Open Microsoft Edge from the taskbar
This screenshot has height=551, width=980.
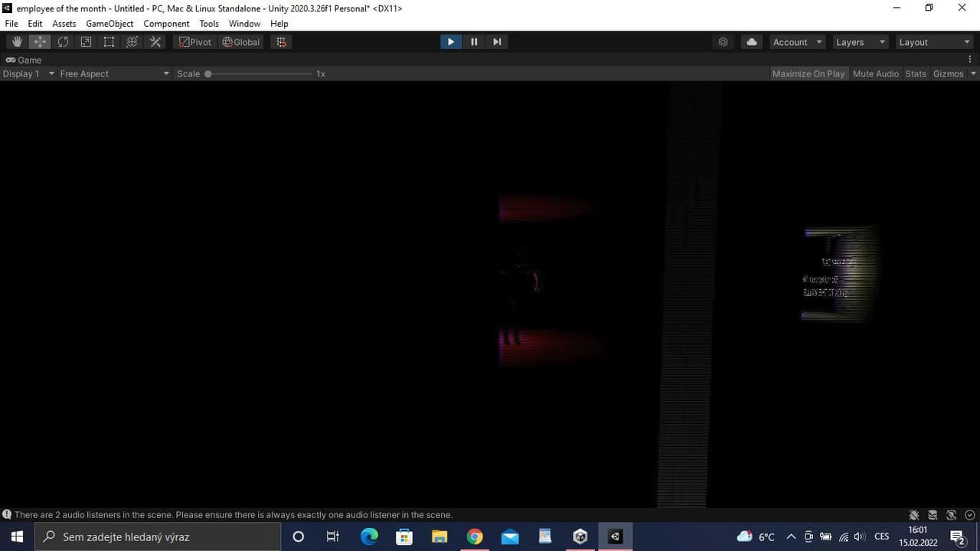tap(369, 536)
